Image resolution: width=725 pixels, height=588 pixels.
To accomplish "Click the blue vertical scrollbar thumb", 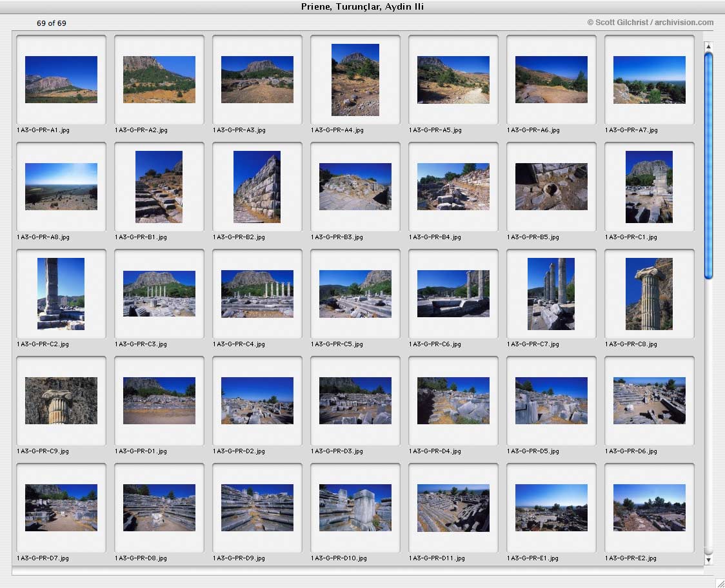I will [x=708, y=166].
